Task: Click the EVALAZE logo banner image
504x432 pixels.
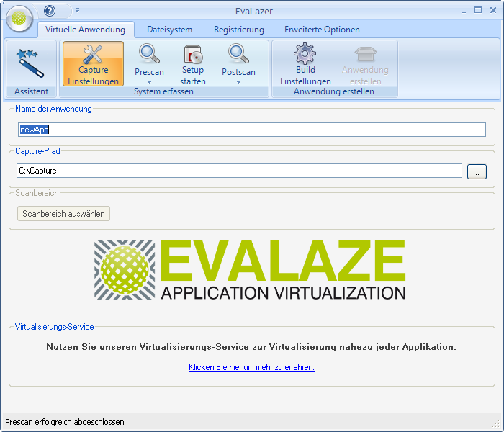Action: 250,270
